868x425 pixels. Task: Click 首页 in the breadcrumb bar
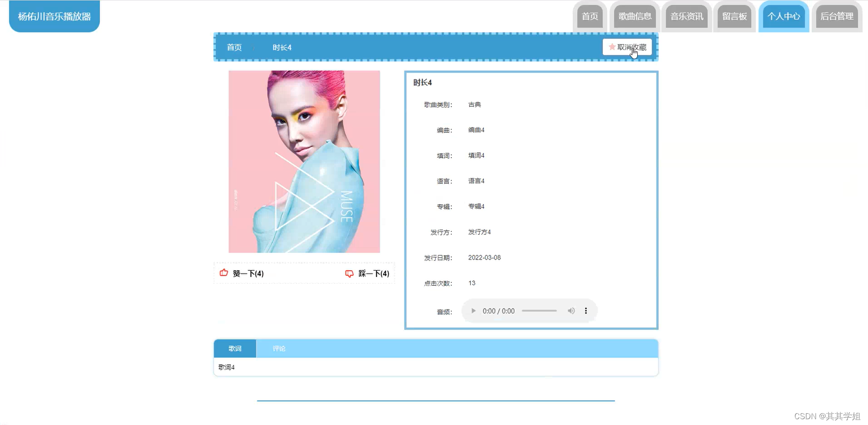(235, 48)
